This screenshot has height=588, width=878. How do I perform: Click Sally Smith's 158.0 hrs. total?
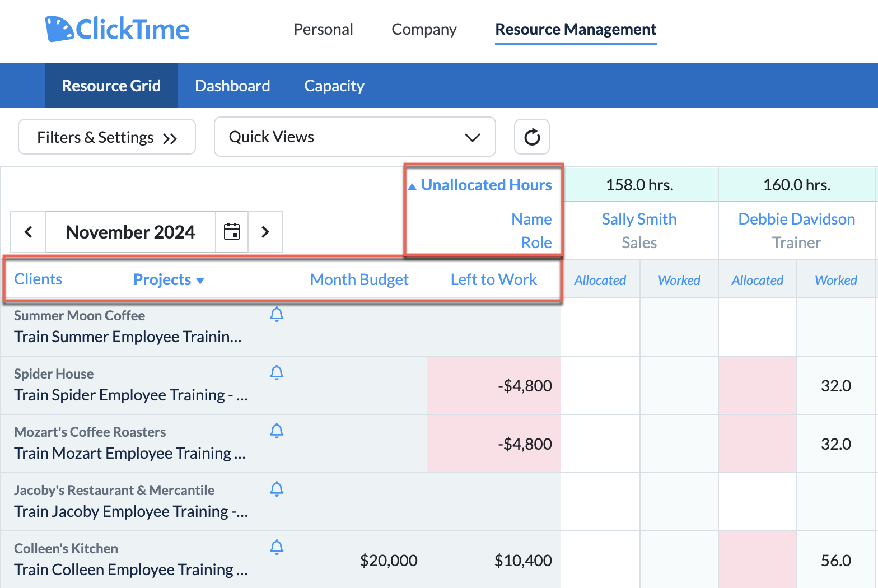coord(639,185)
